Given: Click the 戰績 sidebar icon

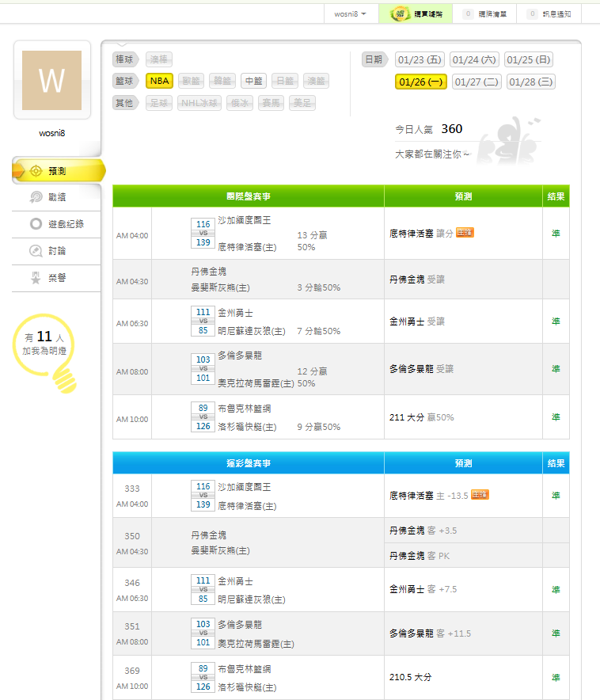Looking at the screenshot, I should pyautogui.click(x=36, y=197).
